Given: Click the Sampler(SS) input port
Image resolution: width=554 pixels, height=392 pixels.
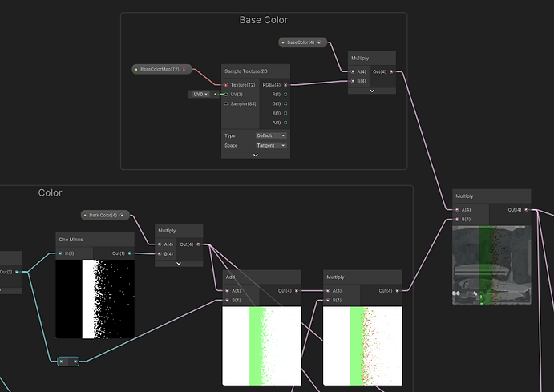Looking at the screenshot, I should [x=226, y=104].
